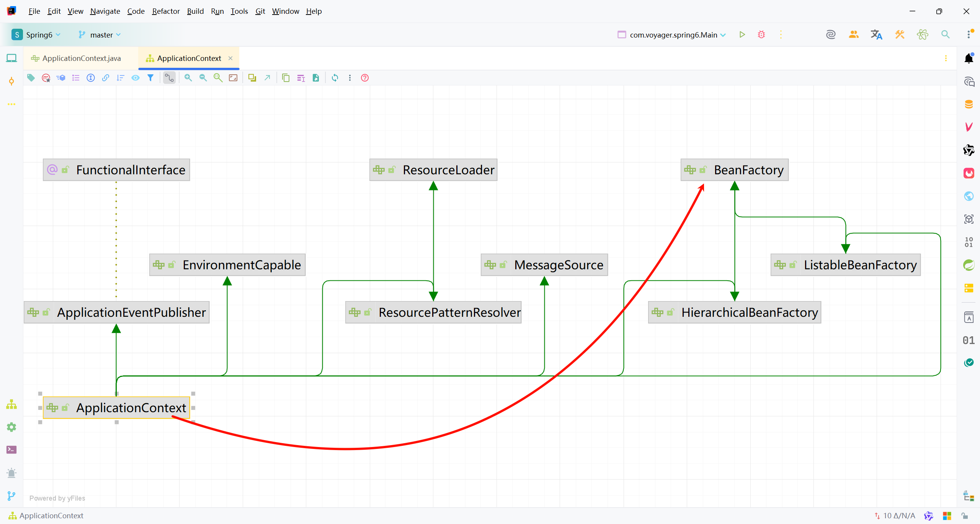Export the diagram to file
The width and height of the screenshot is (980, 524).
(x=316, y=78)
